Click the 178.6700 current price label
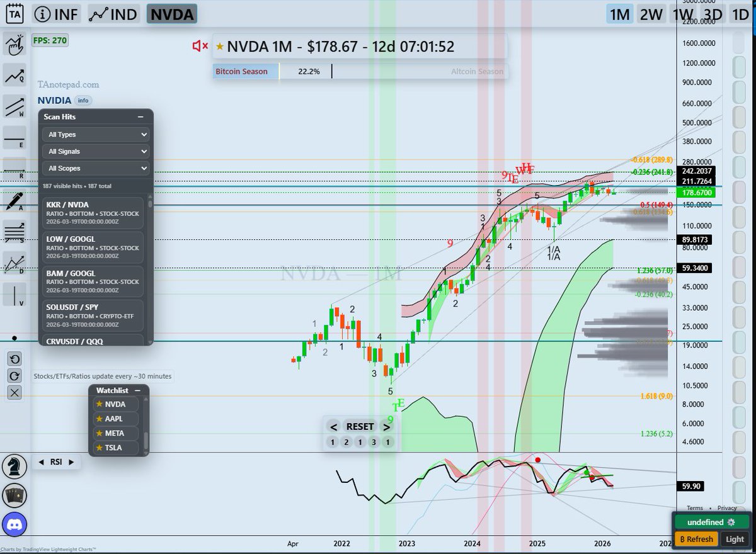756x554 pixels. (697, 192)
